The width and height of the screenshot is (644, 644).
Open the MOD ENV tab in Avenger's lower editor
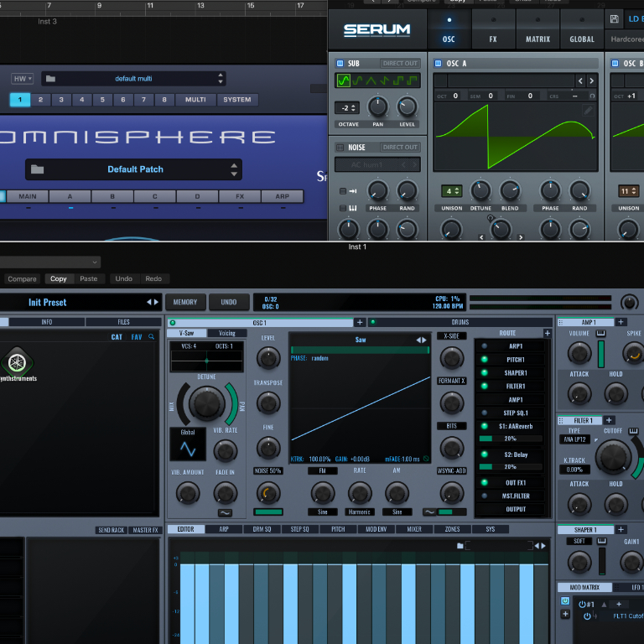click(x=377, y=529)
